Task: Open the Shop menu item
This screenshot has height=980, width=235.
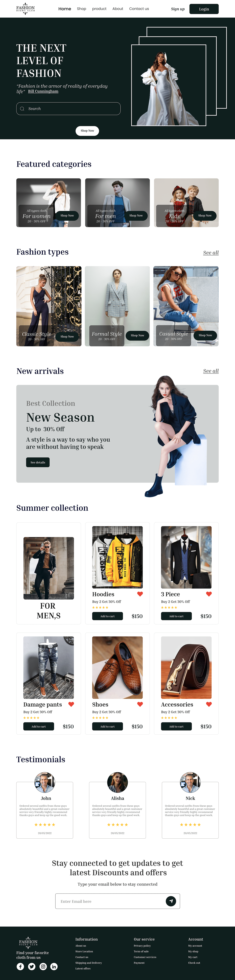Action: click(x=82, y=9)
